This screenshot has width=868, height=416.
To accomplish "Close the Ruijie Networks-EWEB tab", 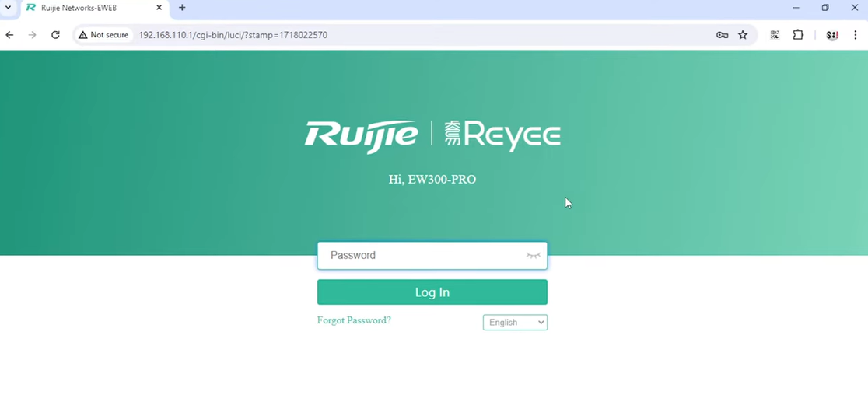I will click(x=159, y=8).
